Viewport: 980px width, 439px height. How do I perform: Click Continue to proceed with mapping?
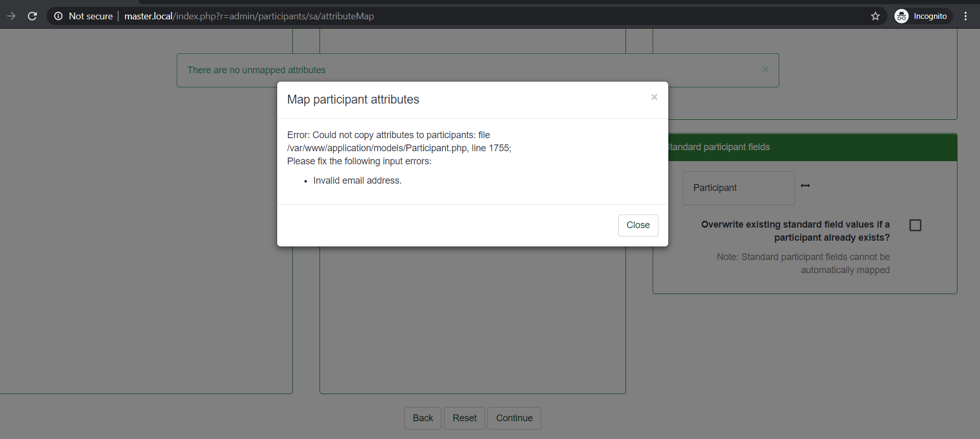[514, 418]
